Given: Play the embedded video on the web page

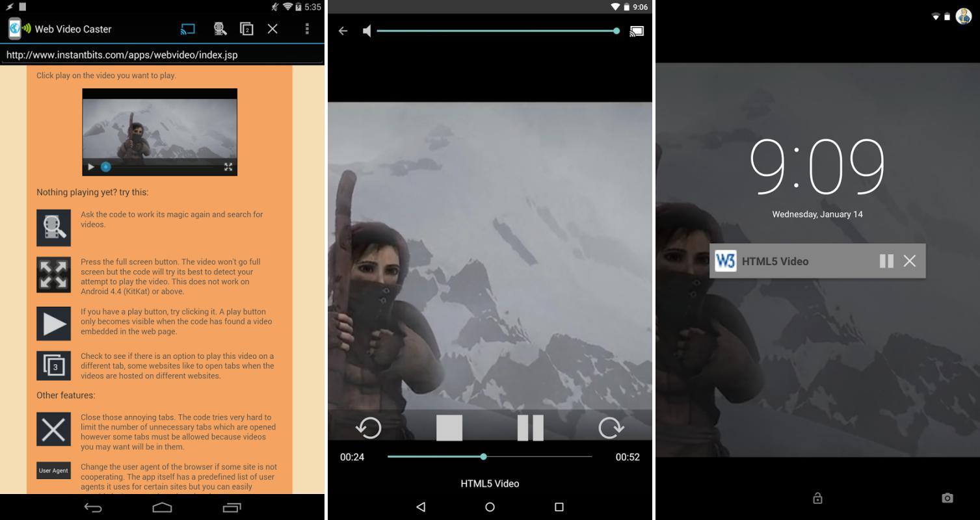Looking at the screenshot, I should 91,167.
